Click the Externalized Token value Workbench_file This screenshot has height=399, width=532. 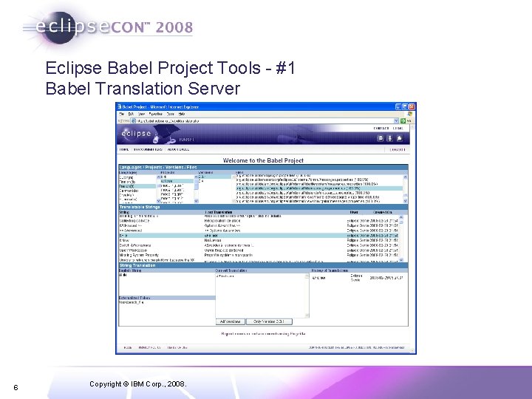[x=132, y=302]
